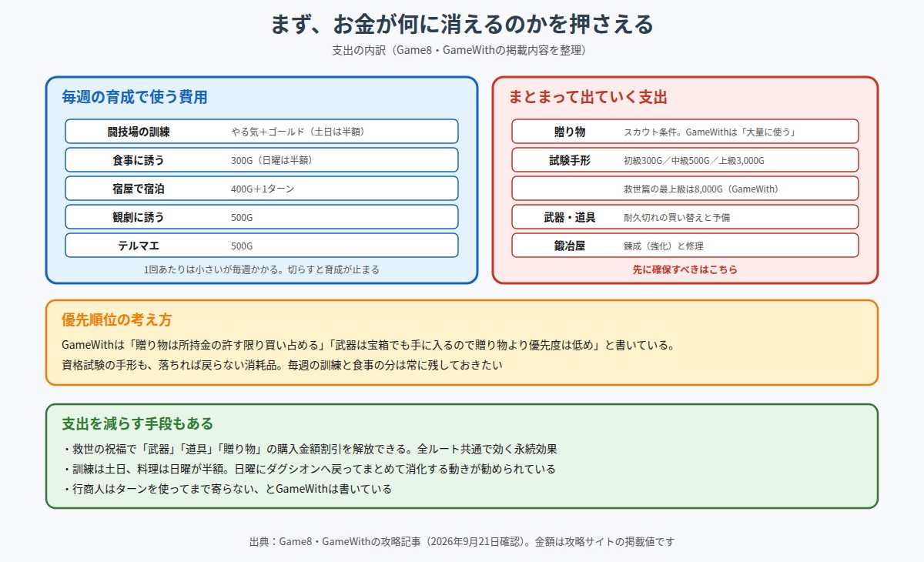Click the note 1回あたりは小さいが毎週かかる
Screen dimensions: 924x562
point(262,269)
